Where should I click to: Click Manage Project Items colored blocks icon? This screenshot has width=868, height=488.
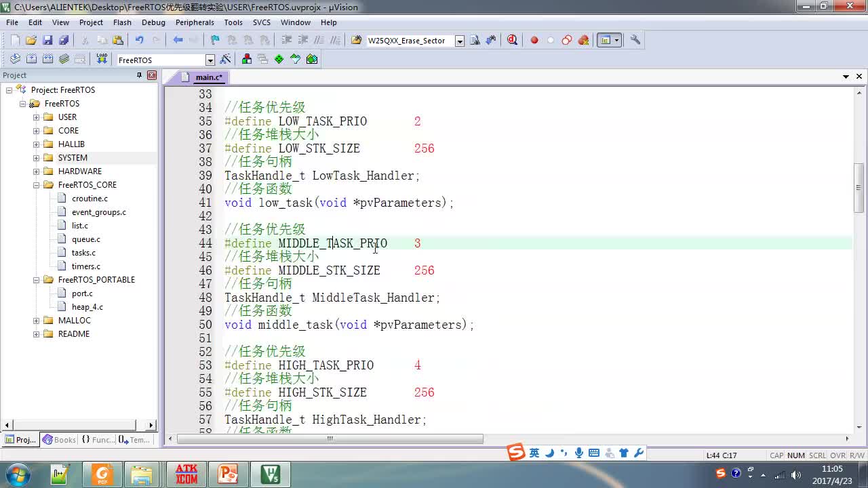[x=246, y=59]
